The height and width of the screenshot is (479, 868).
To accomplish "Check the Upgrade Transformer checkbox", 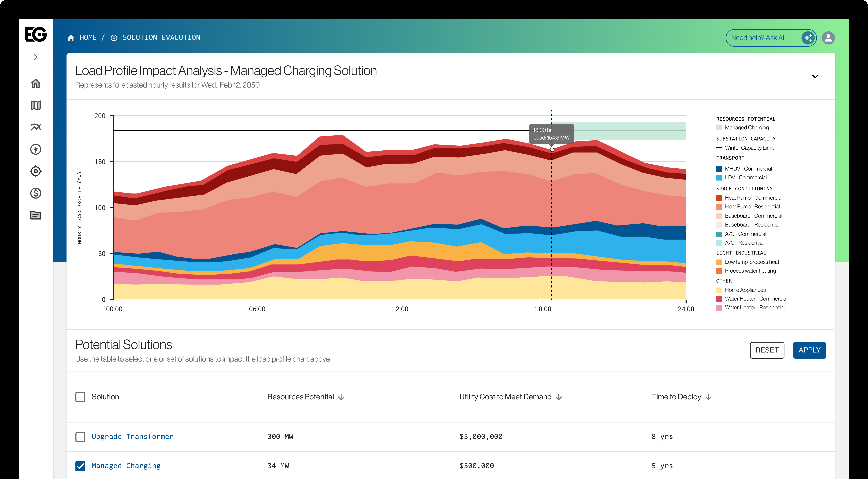I will [80, 437].
